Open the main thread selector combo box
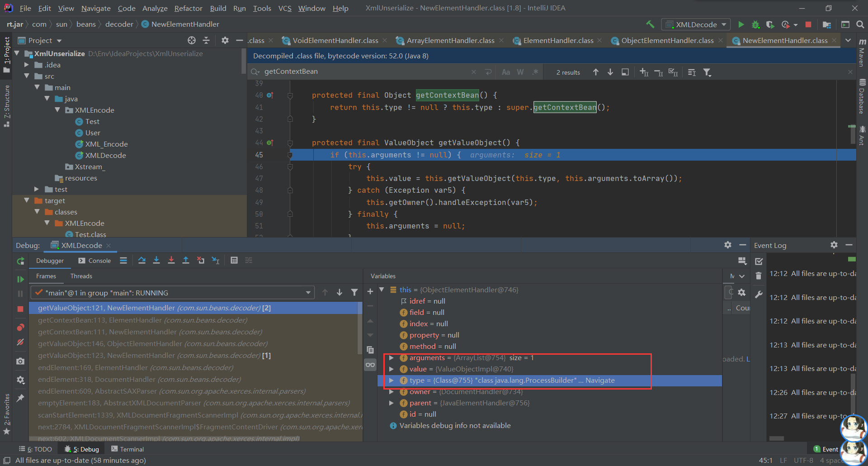The image size is (868, 466). 172,293
